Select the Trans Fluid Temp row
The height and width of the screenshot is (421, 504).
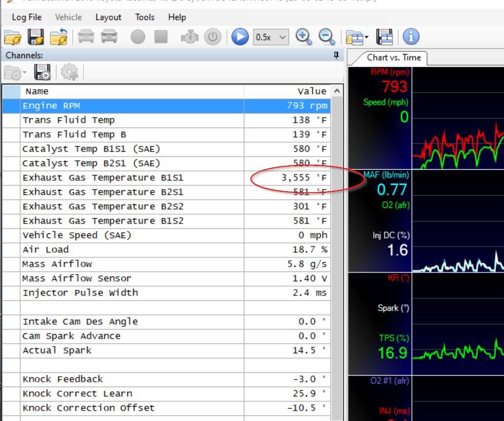[166, 120]
